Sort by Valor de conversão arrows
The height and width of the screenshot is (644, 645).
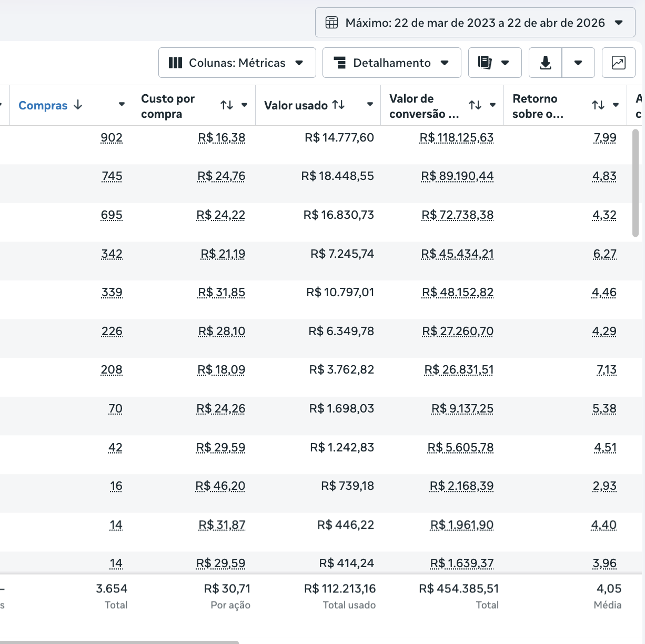475,105
